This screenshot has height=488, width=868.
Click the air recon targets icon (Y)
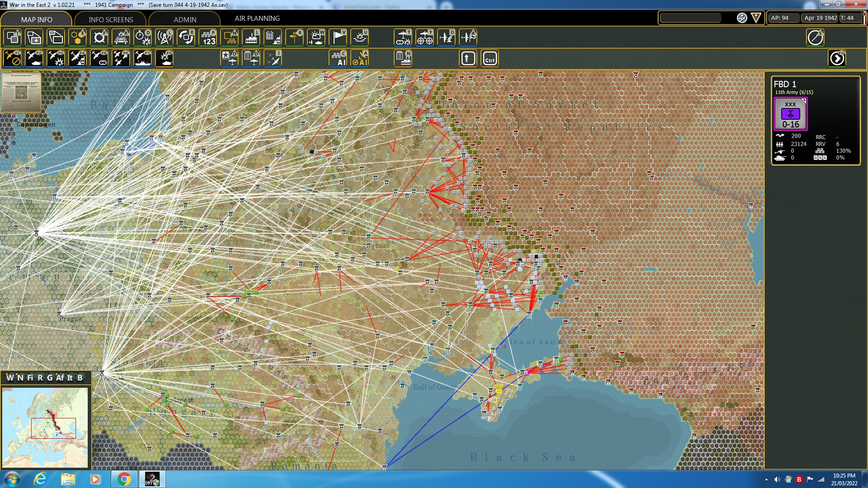tap(425, 38)
